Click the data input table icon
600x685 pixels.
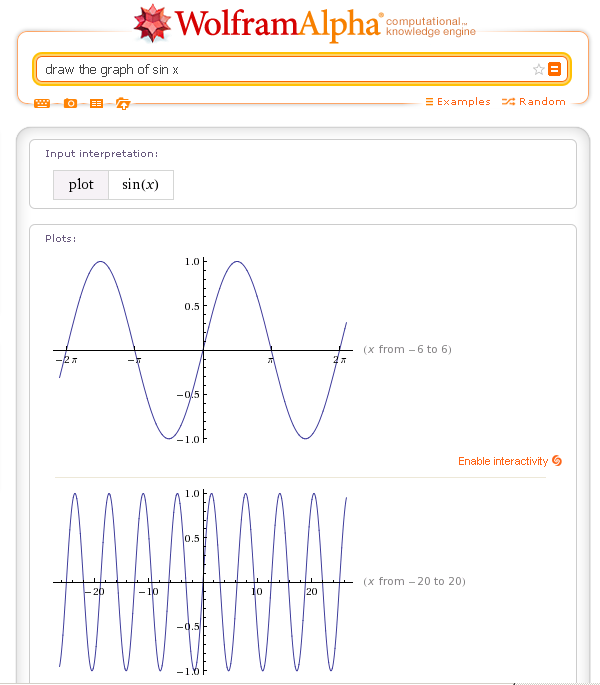point(97,104)
